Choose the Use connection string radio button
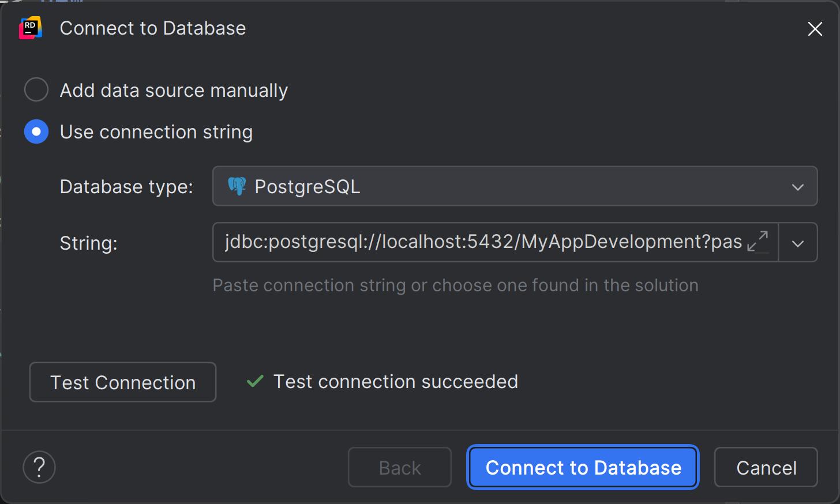Viewport: 840px width, 504px height. 36,132
